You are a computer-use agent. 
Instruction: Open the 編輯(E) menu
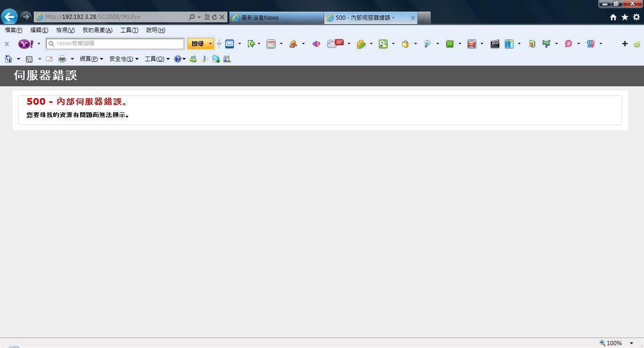(x=39, y=30)
